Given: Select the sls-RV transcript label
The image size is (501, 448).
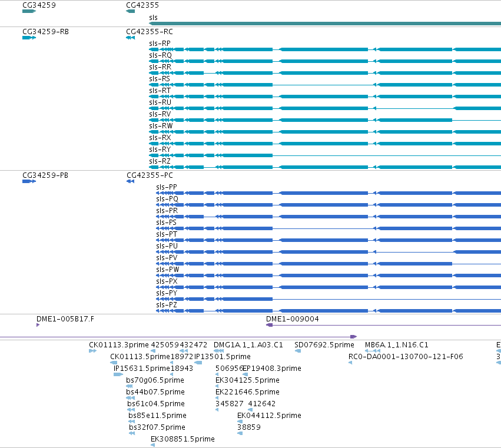Looking at the screenshot, I should tap(160, 114).
